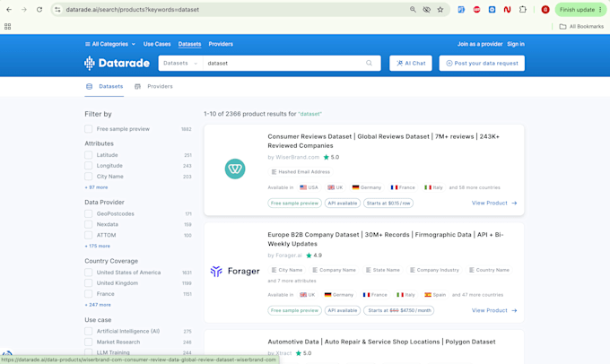Check the United States of America filter
Viewport: 610px width, 364px height.
click(88, 273)
